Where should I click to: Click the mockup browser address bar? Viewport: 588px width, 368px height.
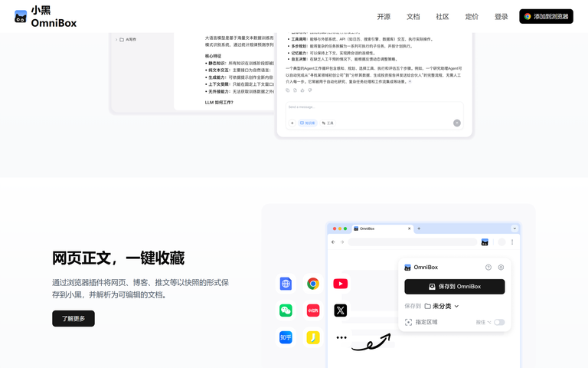point(413,242)
